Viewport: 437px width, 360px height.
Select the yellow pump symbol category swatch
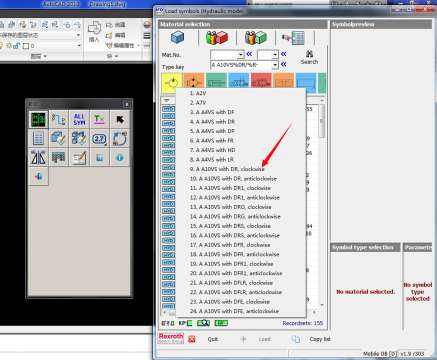pos(172,82)
